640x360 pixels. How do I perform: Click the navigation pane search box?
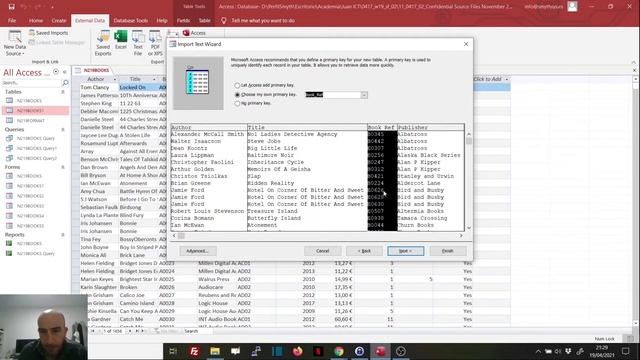click(31, 83)
